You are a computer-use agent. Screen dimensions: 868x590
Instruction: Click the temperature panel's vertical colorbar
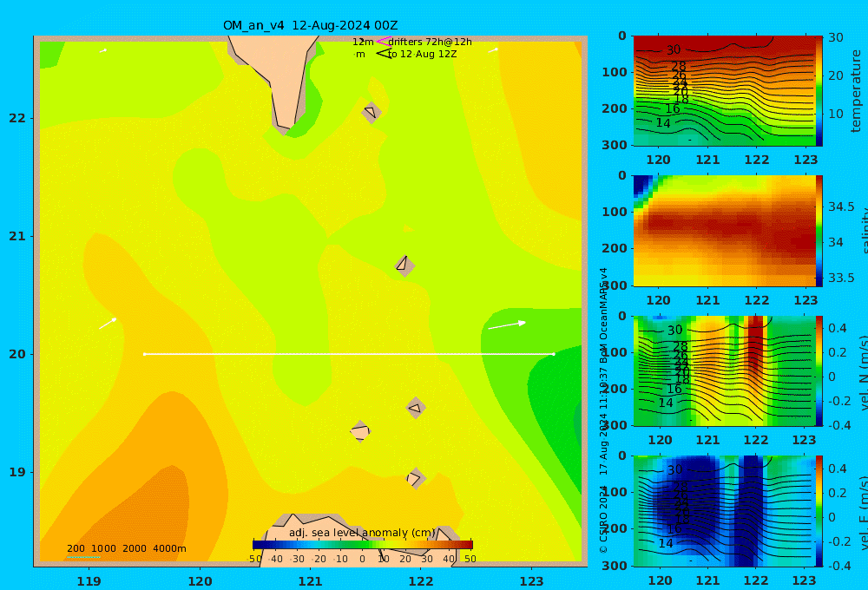[819, 91]
